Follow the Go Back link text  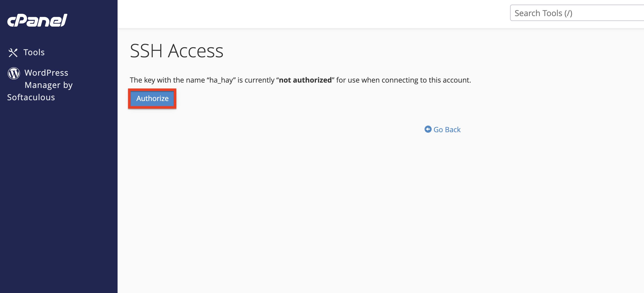(447, 130)
